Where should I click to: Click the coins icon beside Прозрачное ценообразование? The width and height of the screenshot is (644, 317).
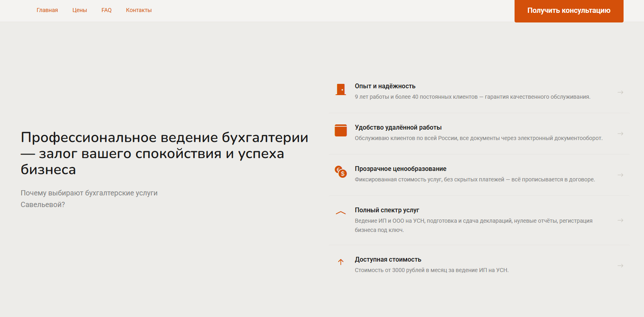coord(341,172)
